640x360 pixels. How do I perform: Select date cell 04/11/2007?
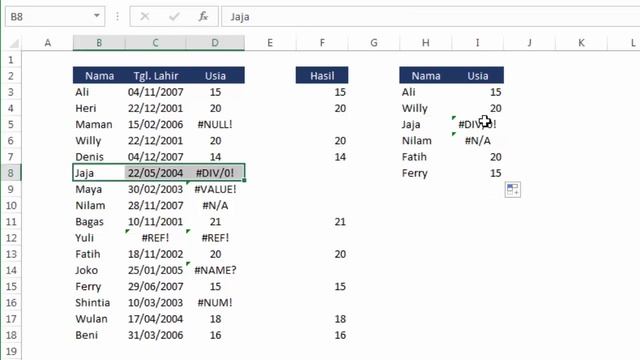pyautogui.click(x=156, y=92)
